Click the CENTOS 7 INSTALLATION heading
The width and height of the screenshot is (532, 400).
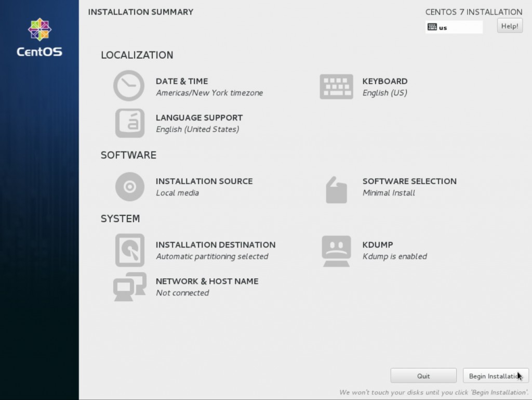[474, 12]
